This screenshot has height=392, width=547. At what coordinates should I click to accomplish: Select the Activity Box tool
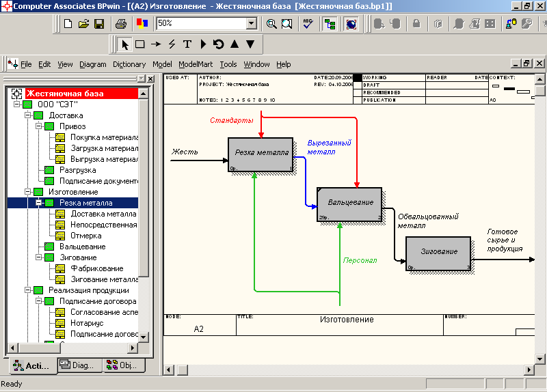click(x=139, y=44)
